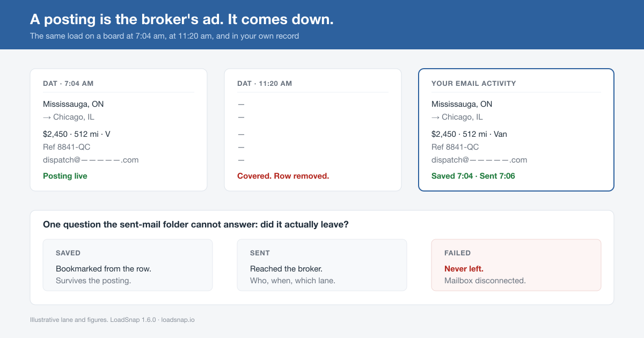Select the SENT status box
The image size is (644, 338).
pos(322,265)
